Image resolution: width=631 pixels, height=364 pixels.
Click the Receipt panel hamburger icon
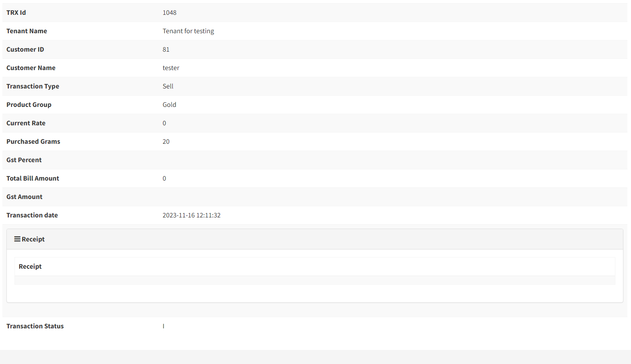(x=17, y=239)
